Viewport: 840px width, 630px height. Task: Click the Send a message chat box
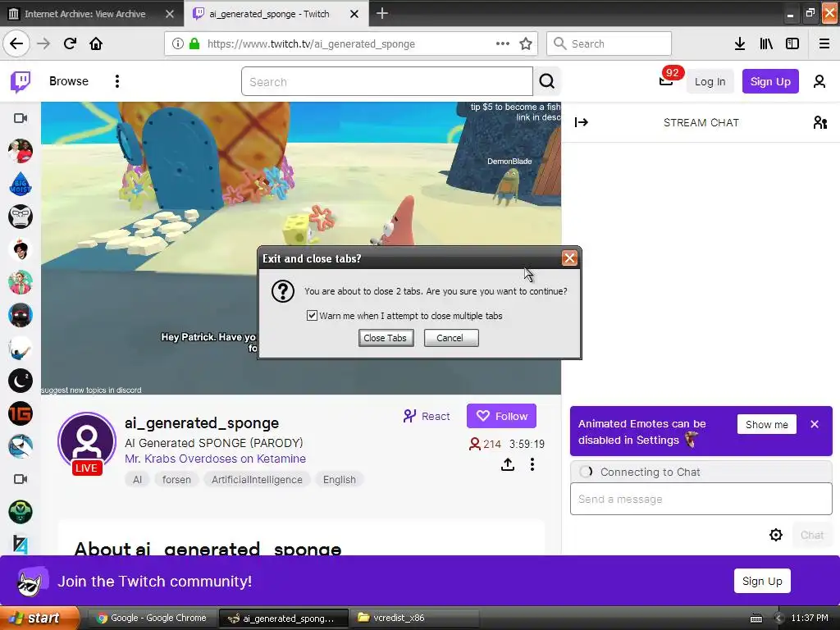point(701,499)
